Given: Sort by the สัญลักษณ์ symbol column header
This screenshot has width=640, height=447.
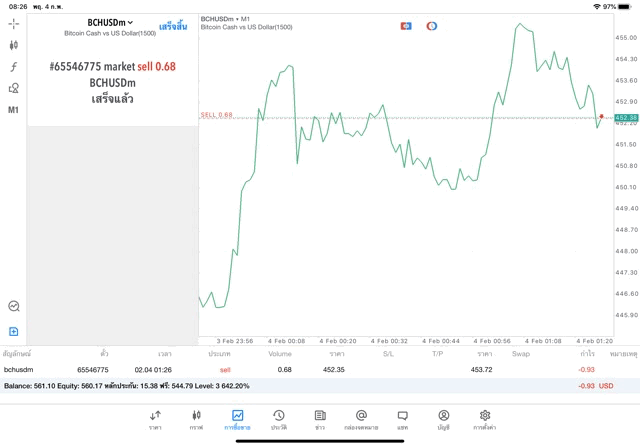Looking at the screenshot, I should (x=17, y=354).
